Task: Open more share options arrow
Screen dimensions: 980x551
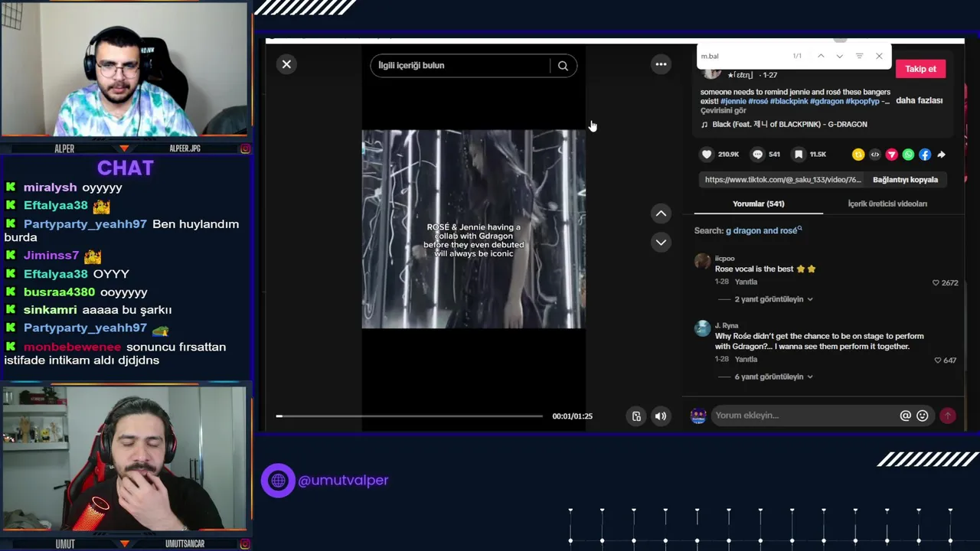Action: (x=941, y=155)
